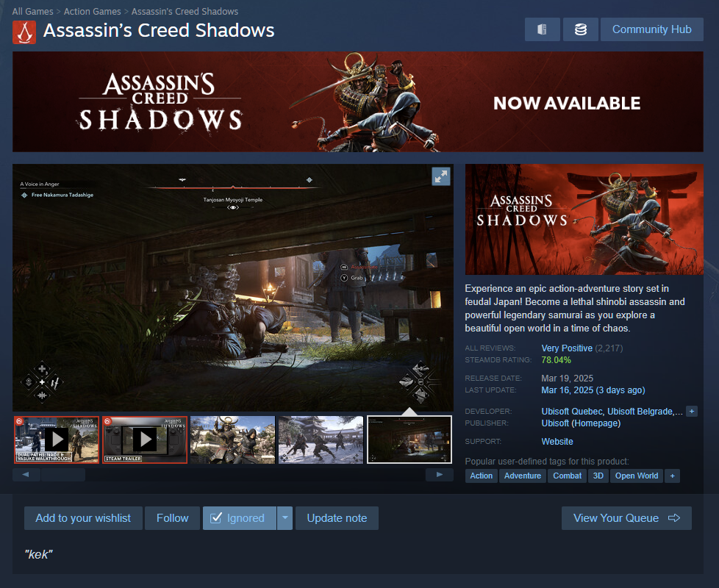Open the Very Positive reviews link

(x=567, y=348)
